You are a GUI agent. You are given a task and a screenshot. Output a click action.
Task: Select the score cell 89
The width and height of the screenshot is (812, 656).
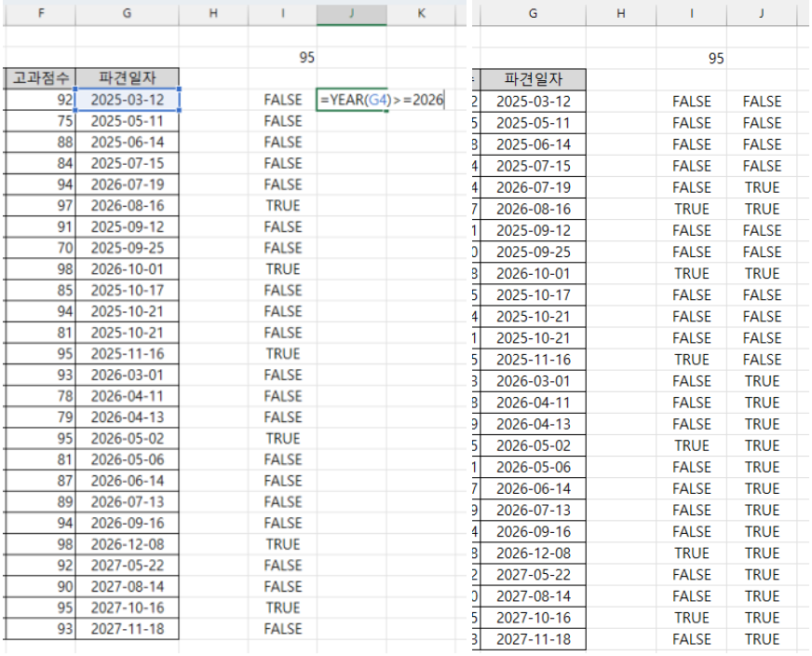click(x=40, y=501)
